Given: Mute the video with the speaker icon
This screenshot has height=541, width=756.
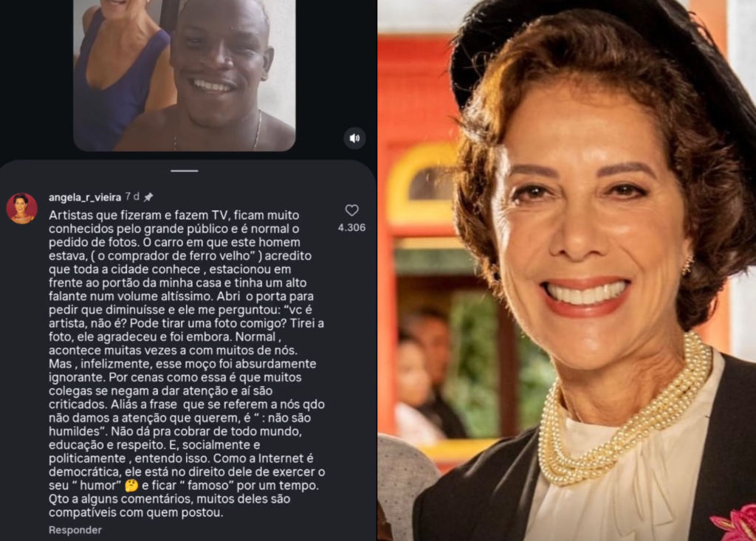Looking at the screenshot, I should tap(354, 138).
